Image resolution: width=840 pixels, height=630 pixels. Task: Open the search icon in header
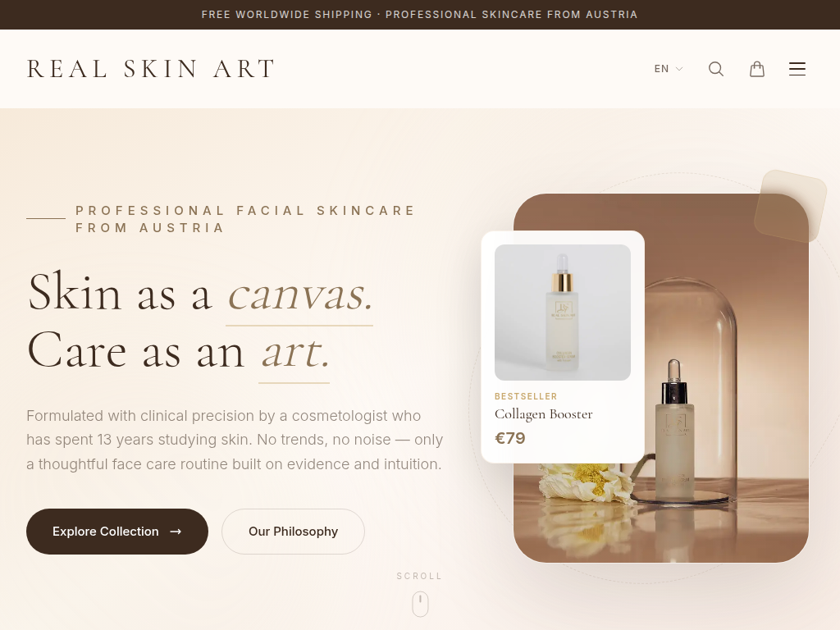point(716,69)
